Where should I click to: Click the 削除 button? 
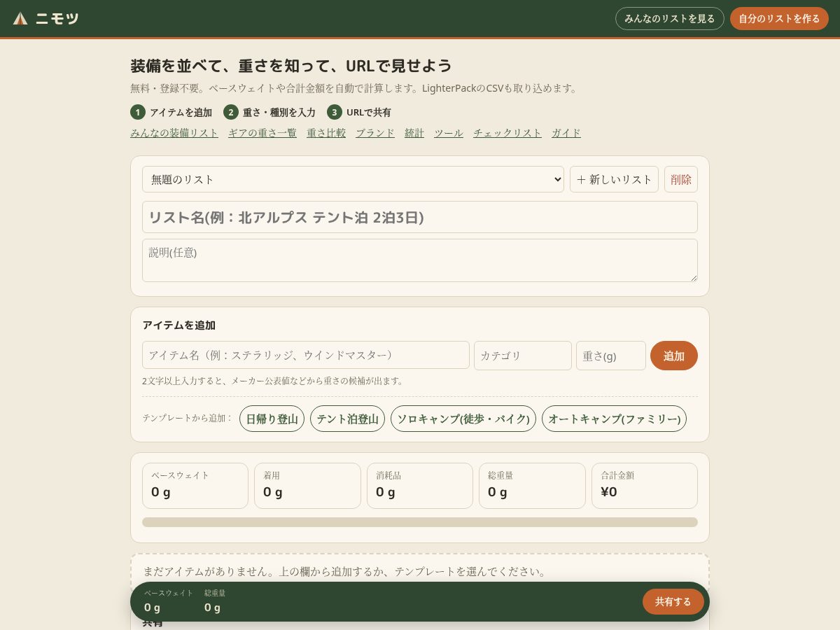(681, 179)
